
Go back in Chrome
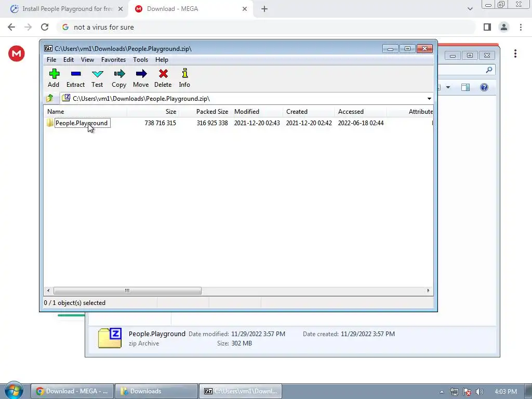[x=11, y=27]
